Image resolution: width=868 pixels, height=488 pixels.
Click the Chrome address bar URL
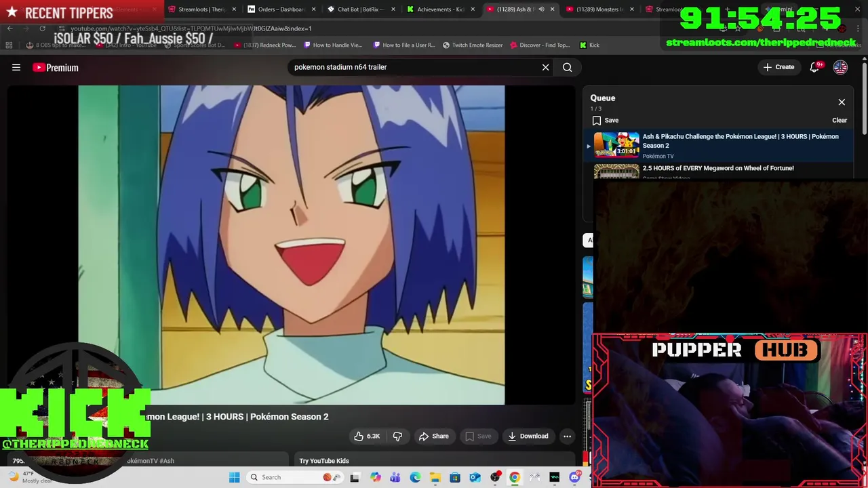(191, 28)
